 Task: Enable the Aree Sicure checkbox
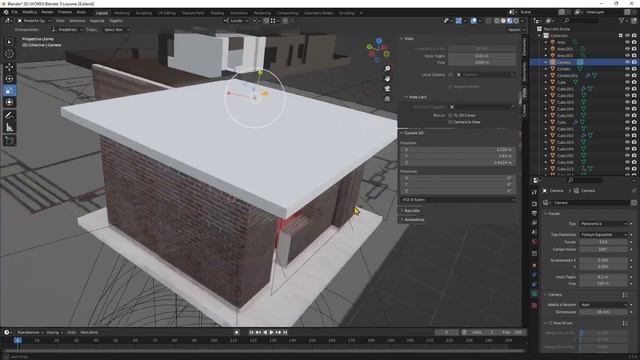[x=550, y=323]
